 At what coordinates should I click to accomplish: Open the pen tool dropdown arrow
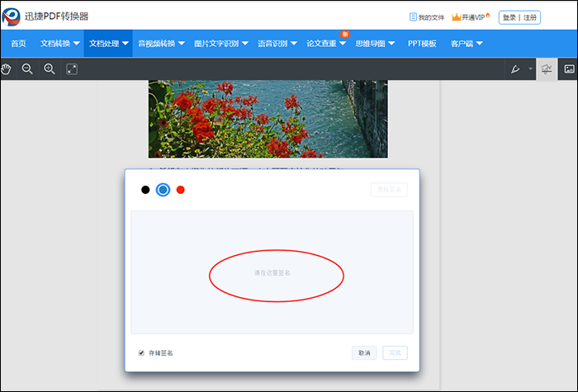pyautogui.click(x=530, y=68)
